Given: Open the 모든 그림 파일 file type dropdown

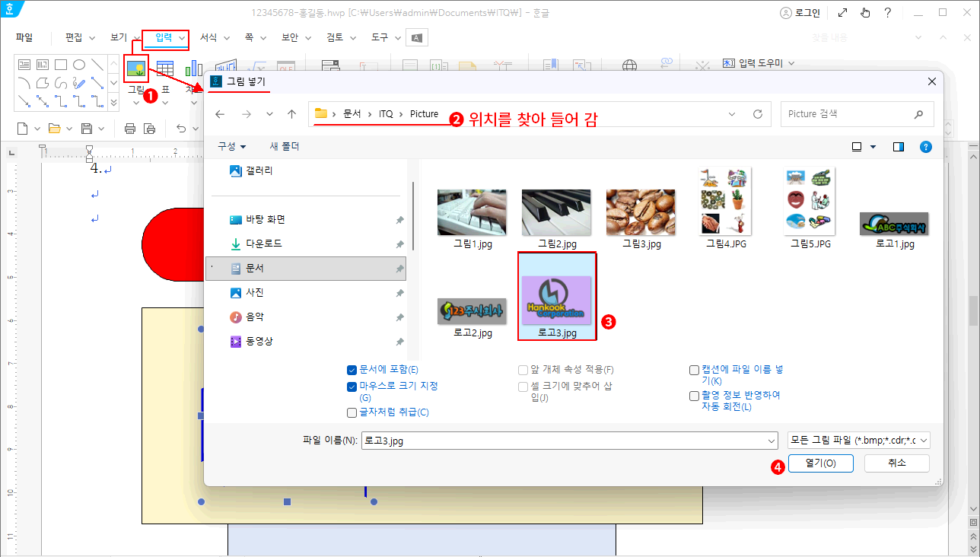Looking at the screenshot, I should [858, 440].
